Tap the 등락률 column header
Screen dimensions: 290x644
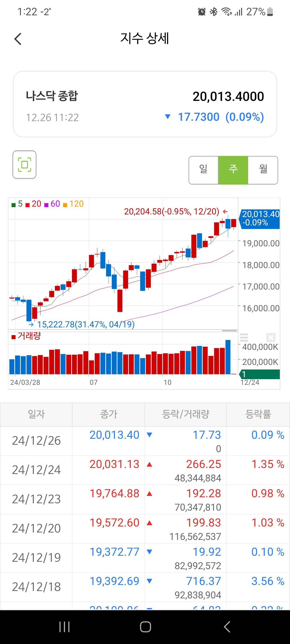tap(258, 414)
